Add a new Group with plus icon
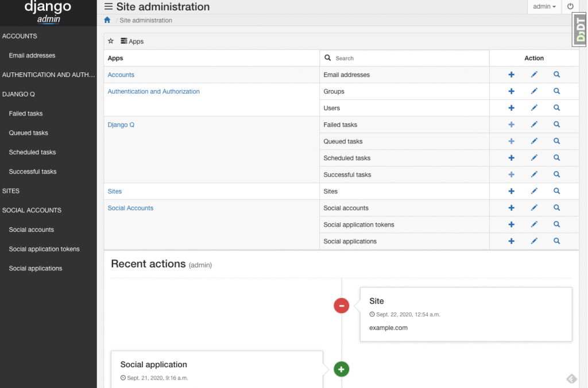Screen dimensions: 588x388 pos(511,91)
